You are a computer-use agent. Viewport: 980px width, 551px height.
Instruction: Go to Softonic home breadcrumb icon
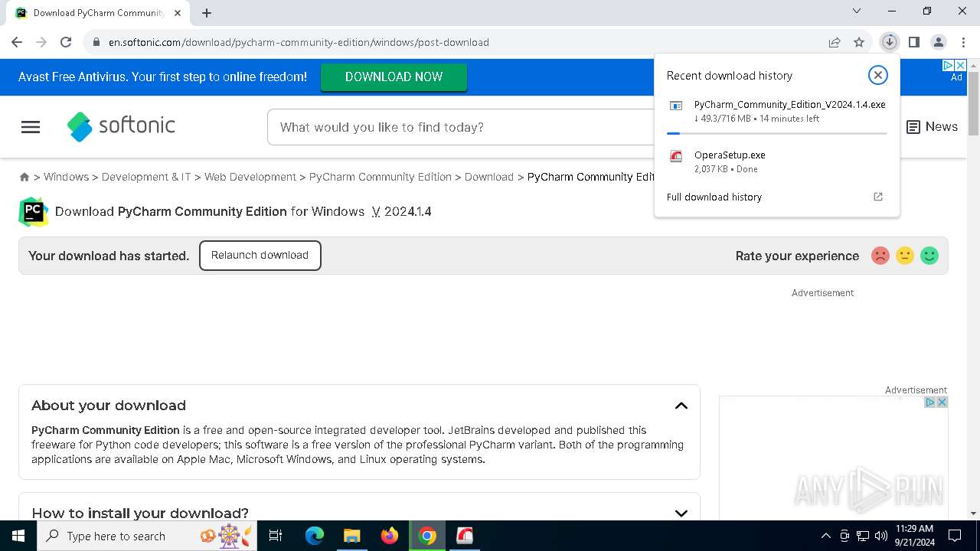(24, 177)
